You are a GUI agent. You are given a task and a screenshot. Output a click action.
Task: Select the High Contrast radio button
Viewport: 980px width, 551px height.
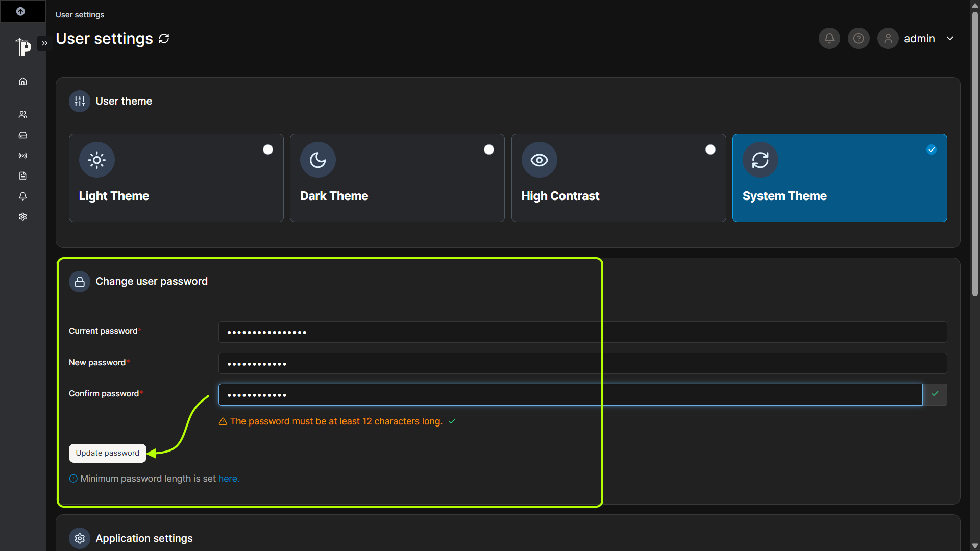click(710, 149)
